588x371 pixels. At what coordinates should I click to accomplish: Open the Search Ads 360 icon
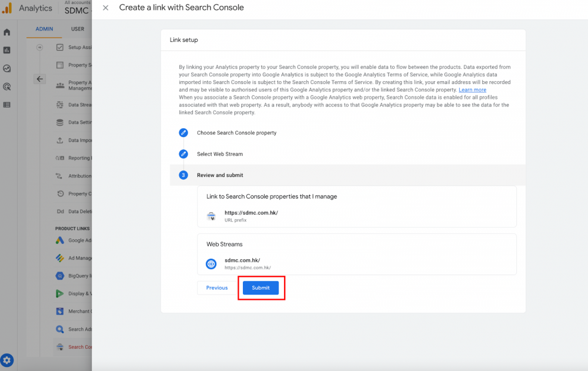(59, 329)
